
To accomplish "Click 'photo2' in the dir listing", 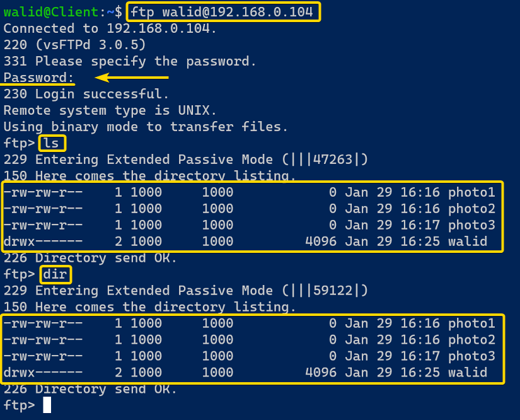I will pos(471,340).
